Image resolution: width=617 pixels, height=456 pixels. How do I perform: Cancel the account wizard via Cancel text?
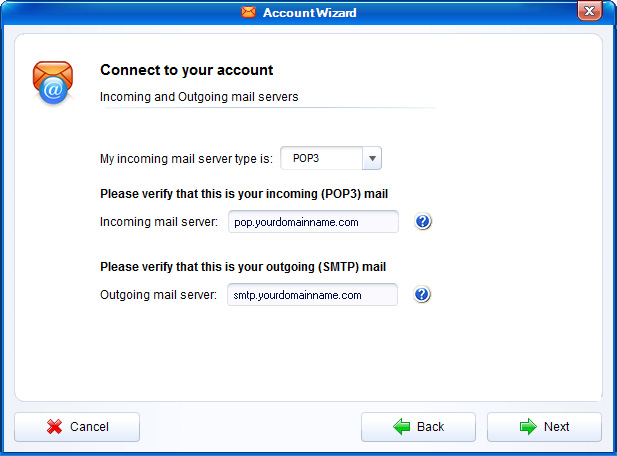click(89, 427)
